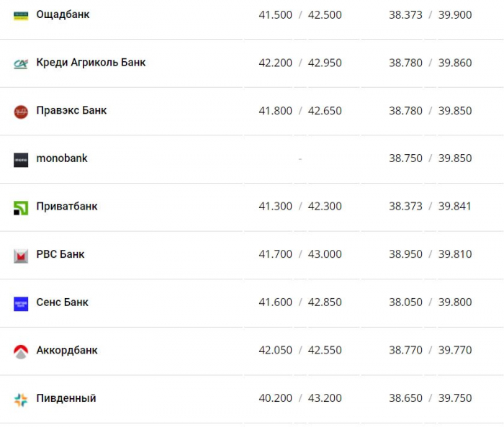504x427 pixels.
Task: Click the Приватбанк green logo icon
Action: coord(21,207)
